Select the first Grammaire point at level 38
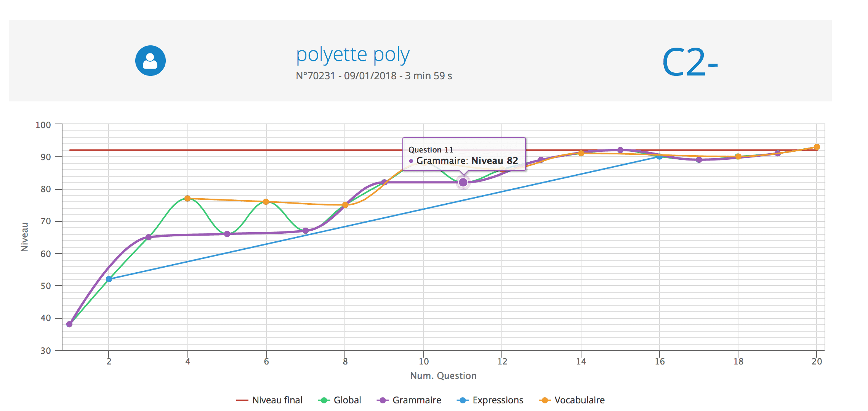Image resolution: width=868 pixels, height=411 pixels. click(69, 324)
